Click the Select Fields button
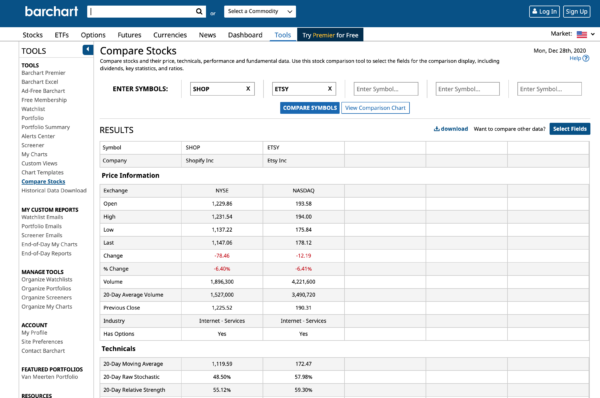 coord(570,129)
